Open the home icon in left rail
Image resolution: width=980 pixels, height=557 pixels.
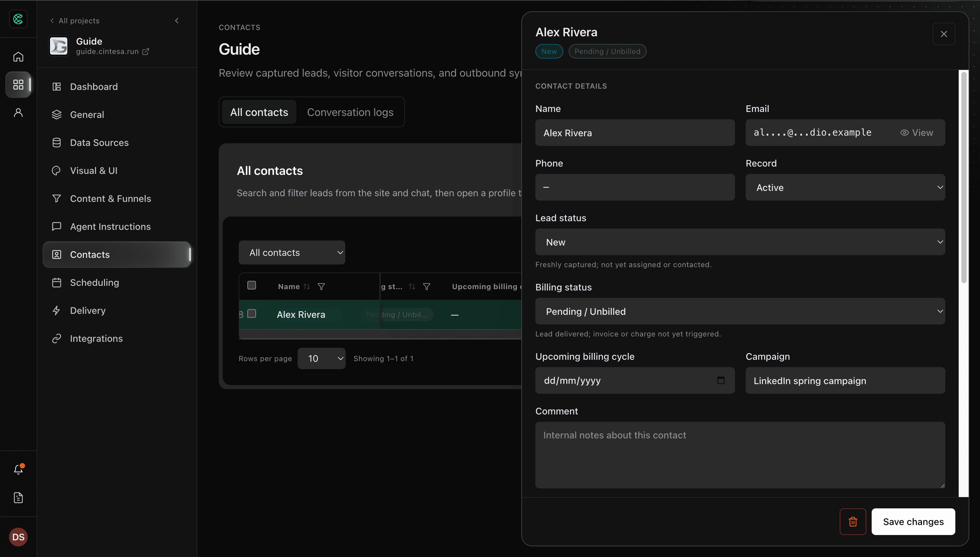pyautogui.click(x=18, y=57)
